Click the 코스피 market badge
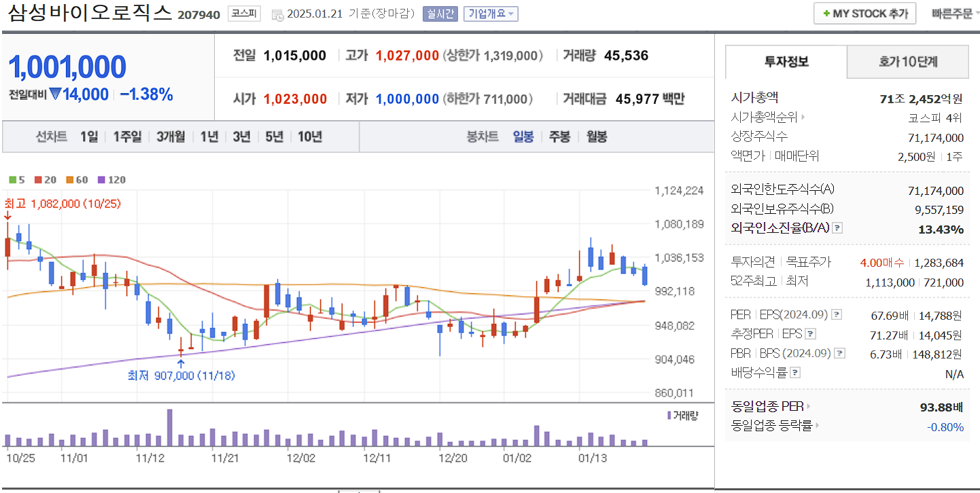The height and width of the screenshot is (493, 980). point(245,13)
